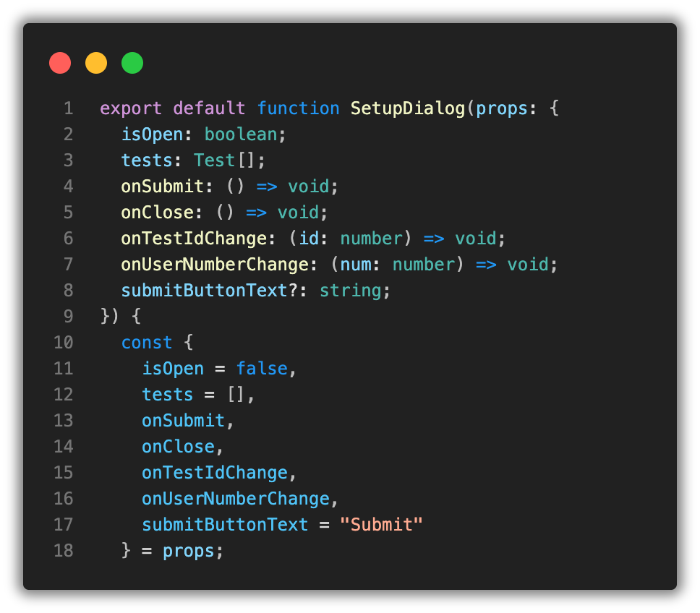Screen dimensions: 700x613
Task: Click line number 18 in the gutter
Action: coord(64,551)
